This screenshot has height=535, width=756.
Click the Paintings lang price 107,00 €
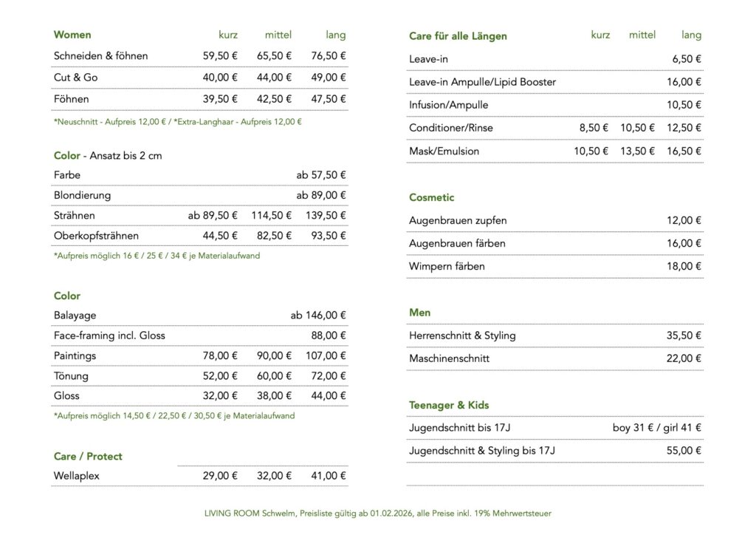click(326, 355)
